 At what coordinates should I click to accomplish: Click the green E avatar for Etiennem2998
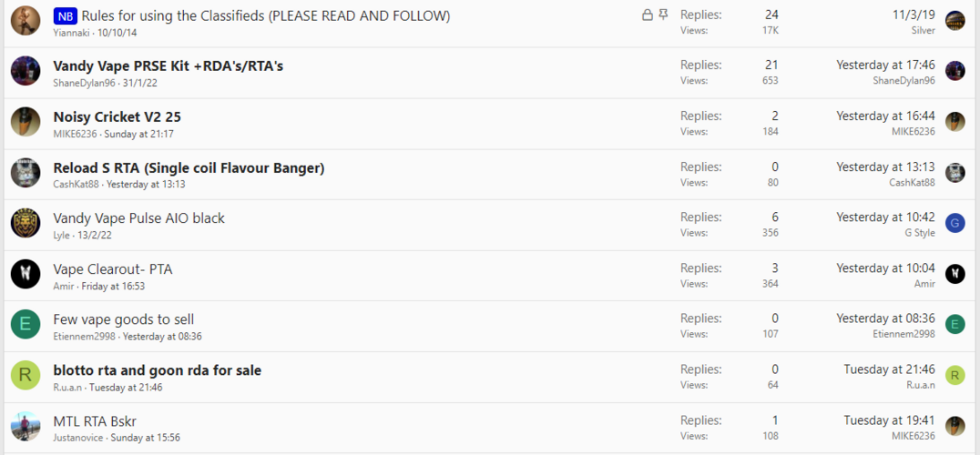point(26,325)
